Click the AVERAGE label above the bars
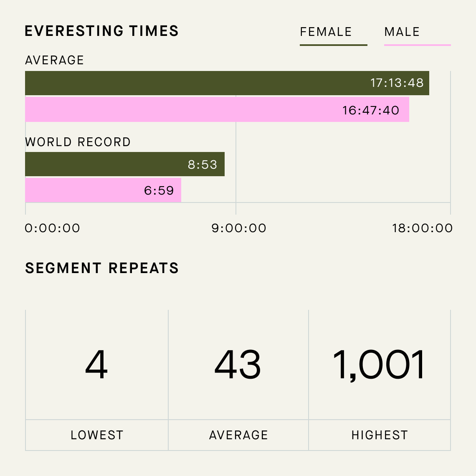Viewport: 476px width, 476px height. coord(54,60)
